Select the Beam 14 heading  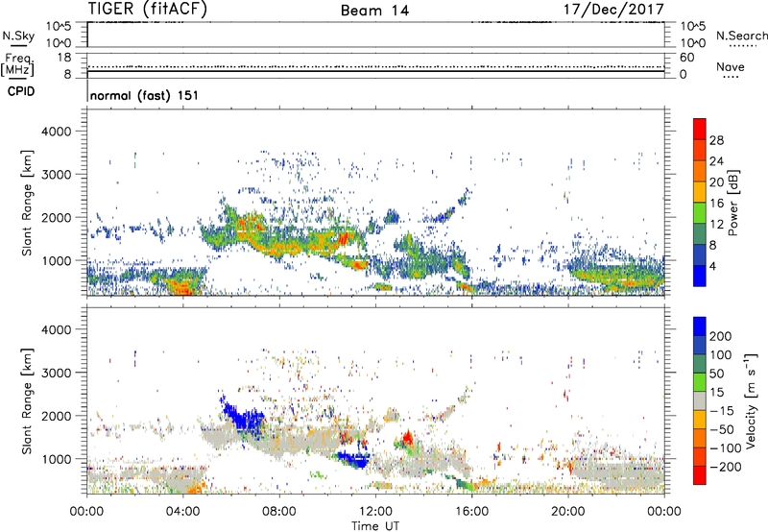[374, 11]
